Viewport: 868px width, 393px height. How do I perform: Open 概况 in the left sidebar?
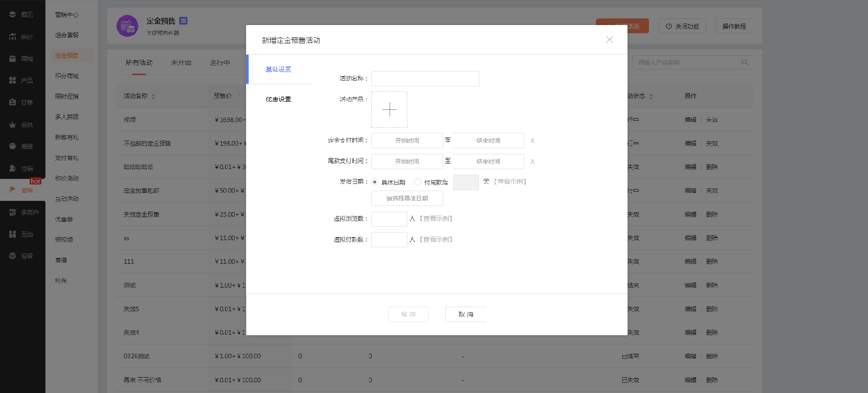click(22, 15)
